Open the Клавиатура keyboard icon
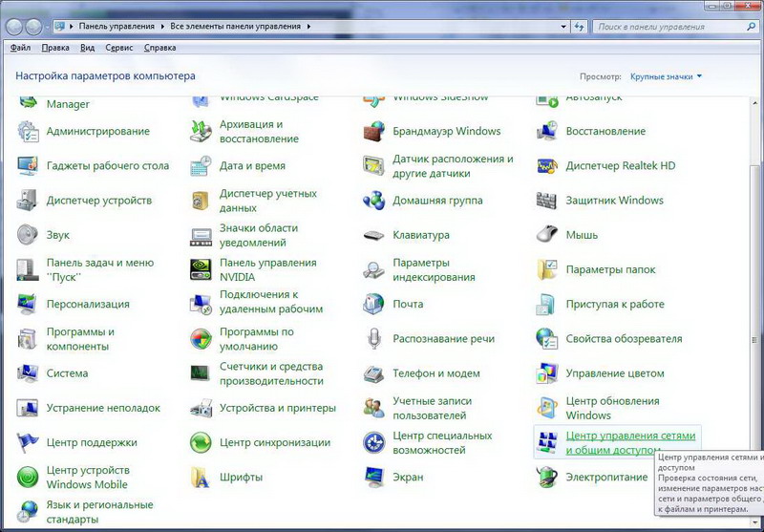 (x=374, y=236)
